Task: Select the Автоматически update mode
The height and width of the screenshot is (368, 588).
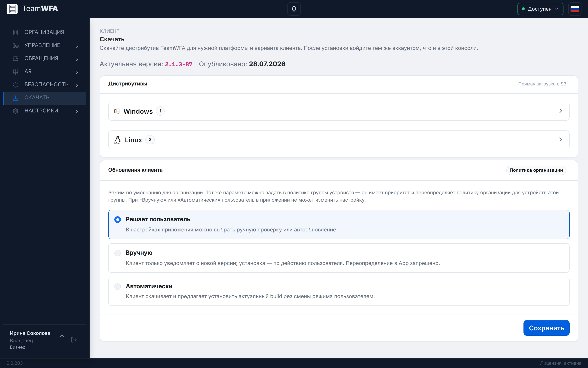Action: tap(339, 291)
